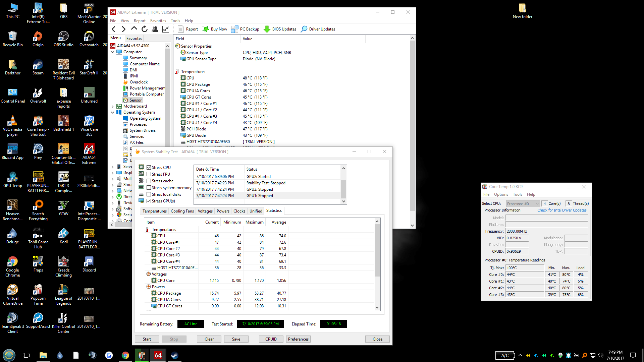Click the Chrome icon in the taskbar
The width and height of the screenshot is (644, 362).
(x=125, y=355)
